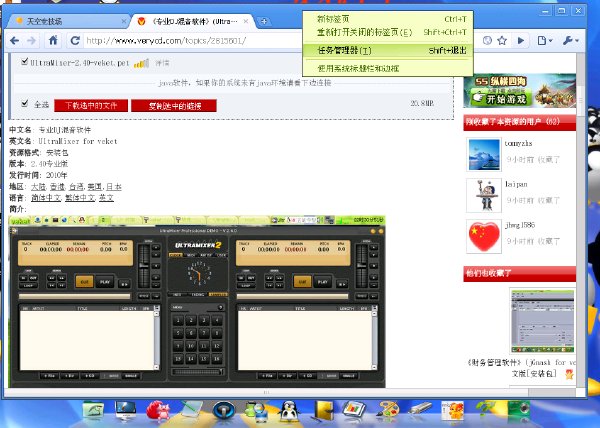Follow the 美国 region link
The width and height of the screenshot is (600, 428).
(95, 187)
